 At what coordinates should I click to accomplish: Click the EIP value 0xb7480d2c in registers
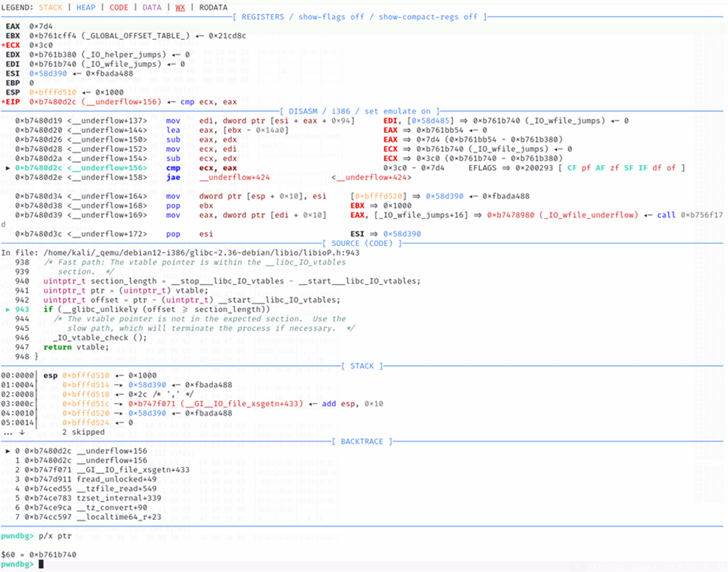(x=54, y=102)
